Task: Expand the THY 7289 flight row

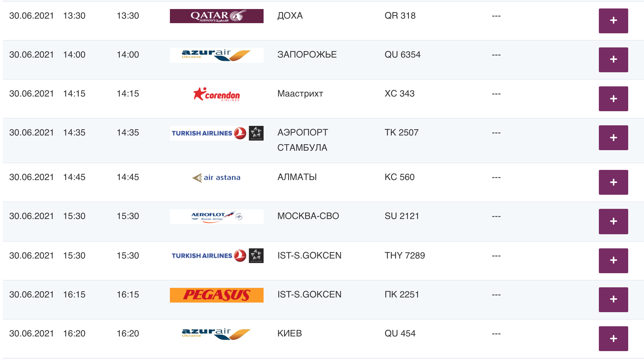Action: 613,261
